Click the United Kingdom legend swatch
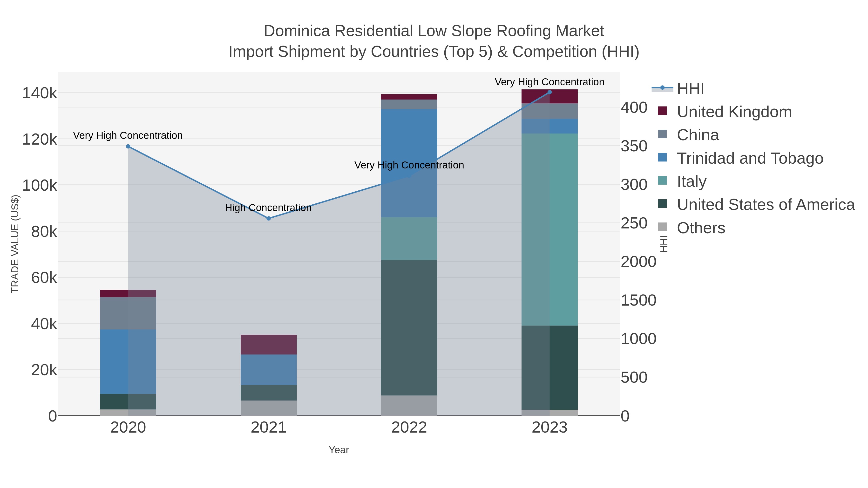 pos(663,111)
